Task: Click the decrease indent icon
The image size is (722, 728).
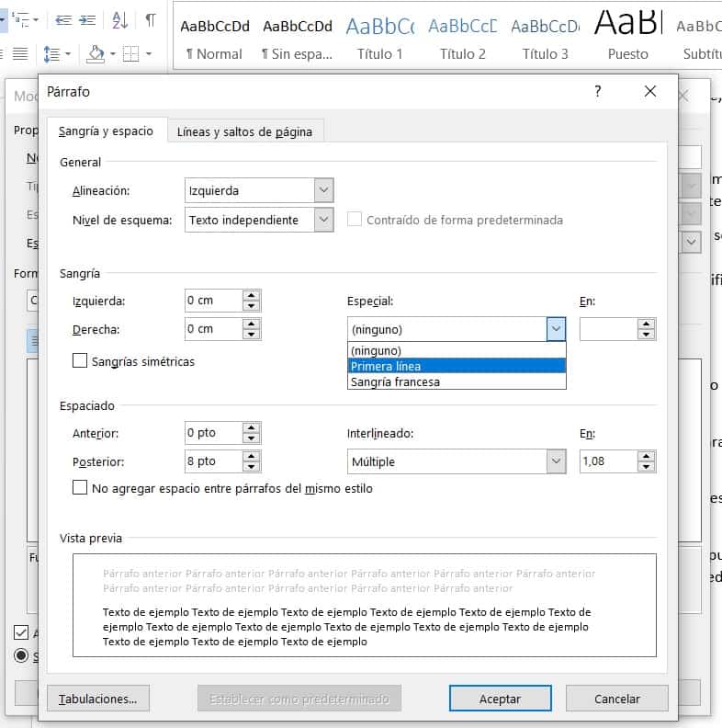Action: (x=63, y=19)
